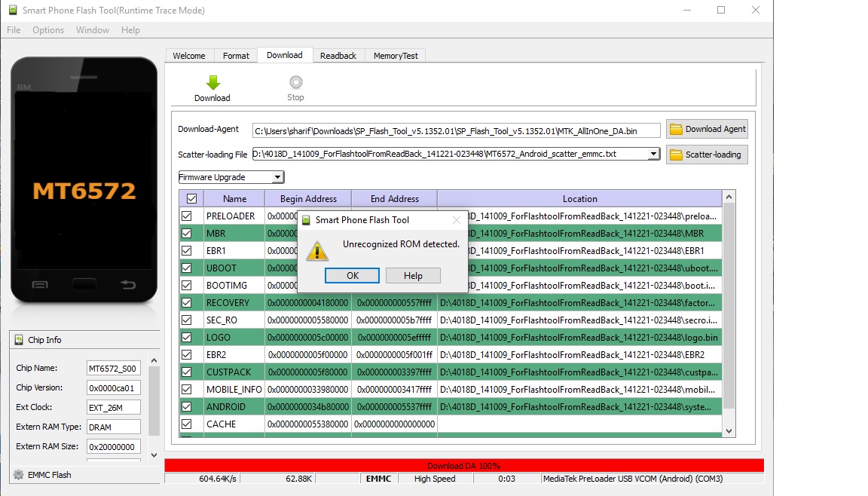Open the Firmware Upgrade mode dropdown
The height and width of the screenshot is (496, 868).
277,178
